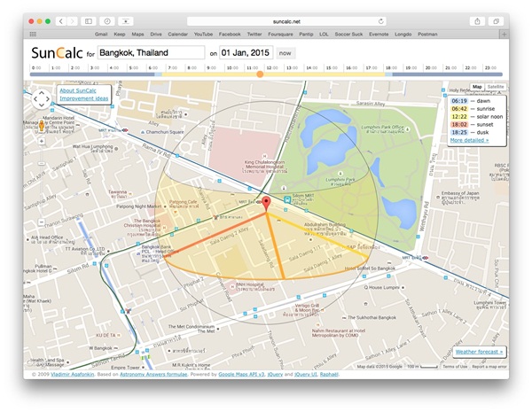Click the Chamchuri Square map label
Screen dimensions: 532x412
tap(165, 132)
